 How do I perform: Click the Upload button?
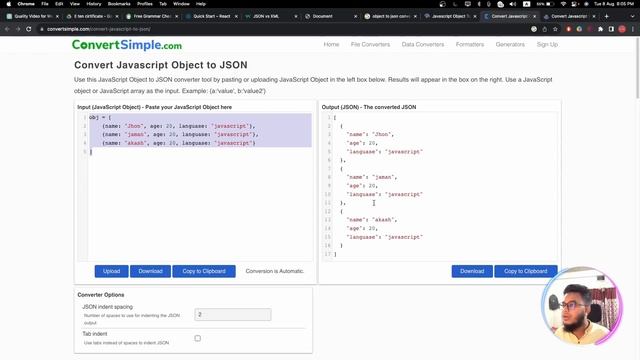[111, 271]
